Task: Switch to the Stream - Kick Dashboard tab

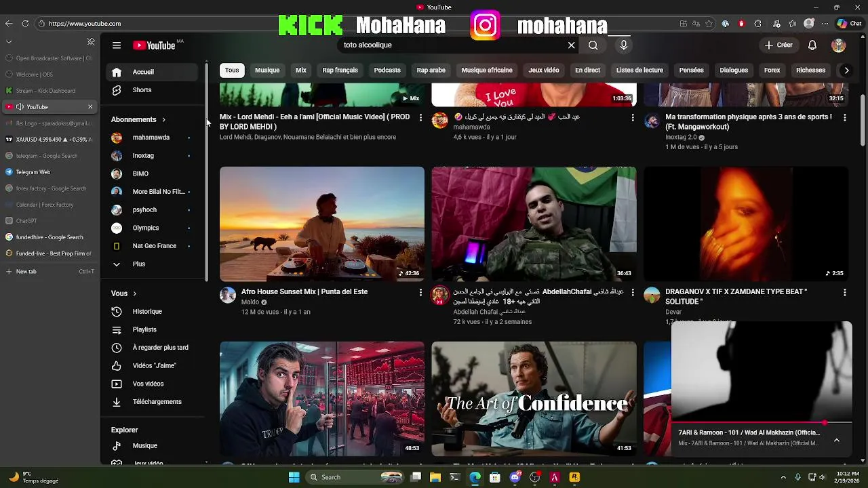Action: (49, 91)
